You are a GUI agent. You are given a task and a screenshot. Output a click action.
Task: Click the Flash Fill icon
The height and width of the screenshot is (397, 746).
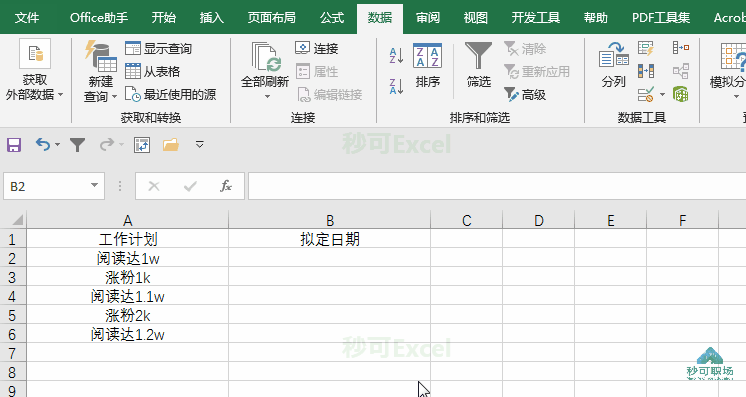pyautogui.click(x=646, y=48)
